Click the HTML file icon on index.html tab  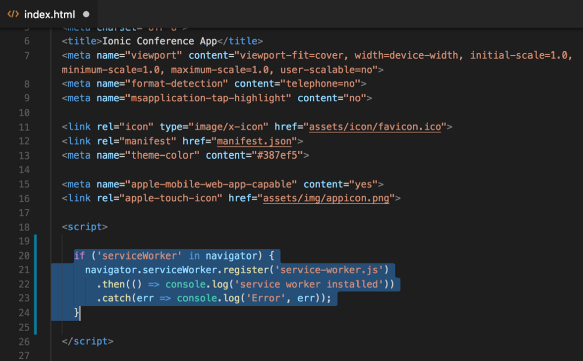[x=13, y=14]
